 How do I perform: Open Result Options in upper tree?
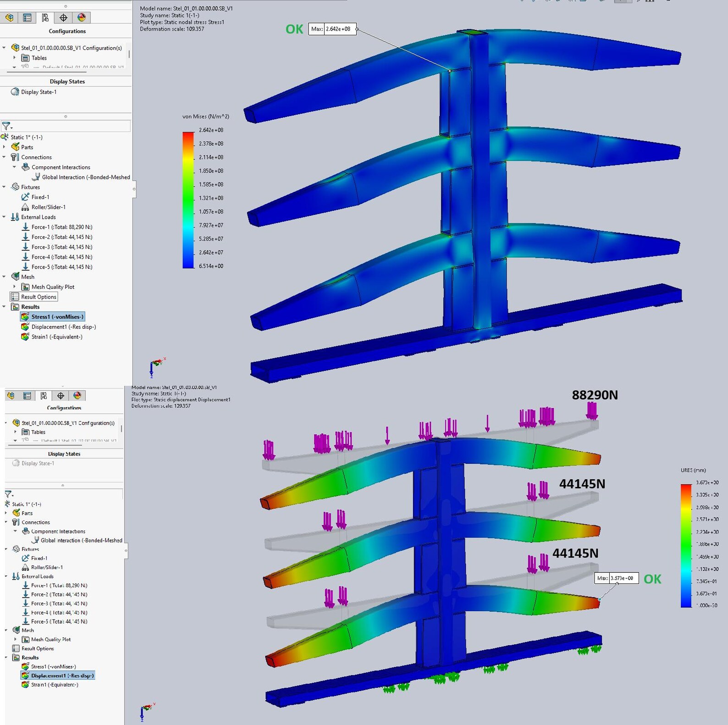[34, 297]
